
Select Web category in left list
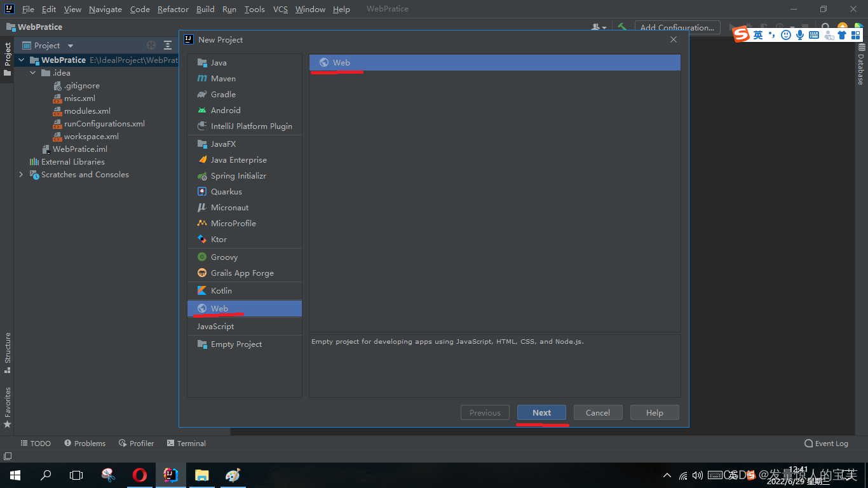pyautogui.click(x=245, y=308)
